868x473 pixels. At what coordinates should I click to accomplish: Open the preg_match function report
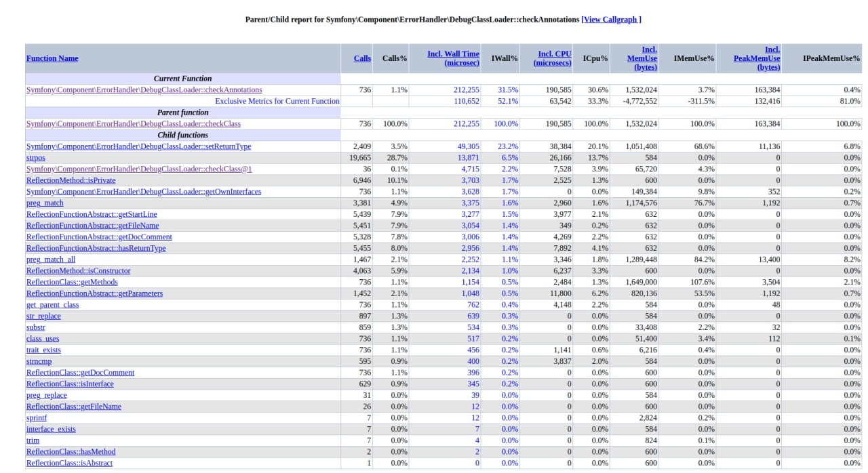pos(45,203)
